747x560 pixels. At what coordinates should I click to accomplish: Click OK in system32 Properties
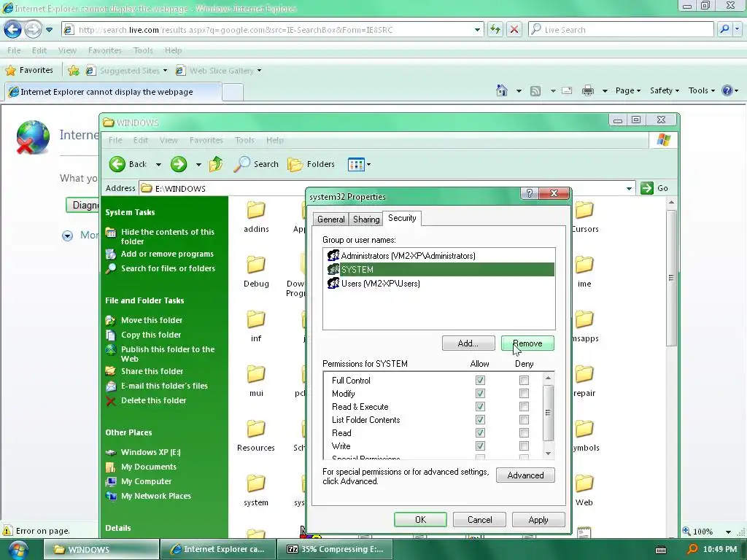tap(420, 519)
